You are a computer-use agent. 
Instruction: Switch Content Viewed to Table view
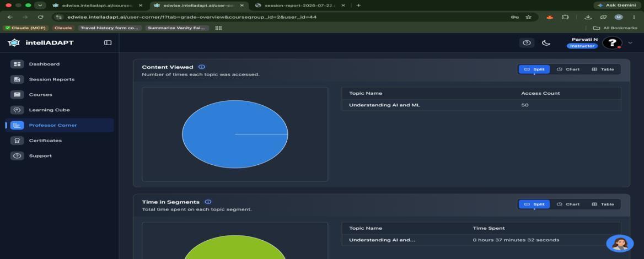click(x=603, y=69)
